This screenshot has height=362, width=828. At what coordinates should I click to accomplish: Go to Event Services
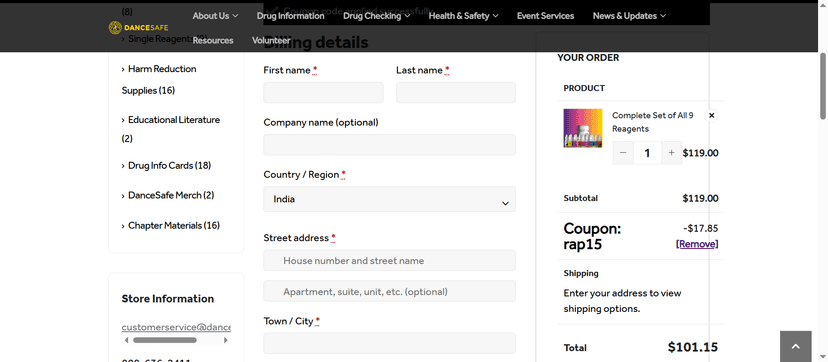tap(545, 16)
